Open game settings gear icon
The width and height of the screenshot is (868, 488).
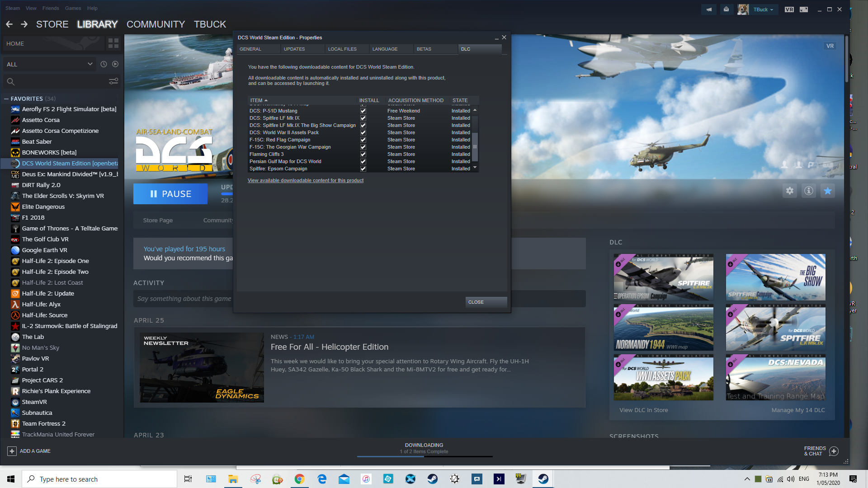tap(790, 191)
